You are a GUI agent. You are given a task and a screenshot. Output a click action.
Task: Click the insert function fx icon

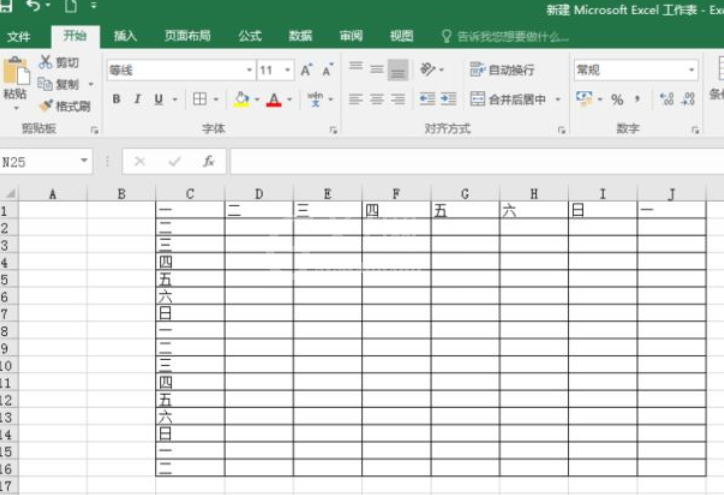tap(209, 161)
